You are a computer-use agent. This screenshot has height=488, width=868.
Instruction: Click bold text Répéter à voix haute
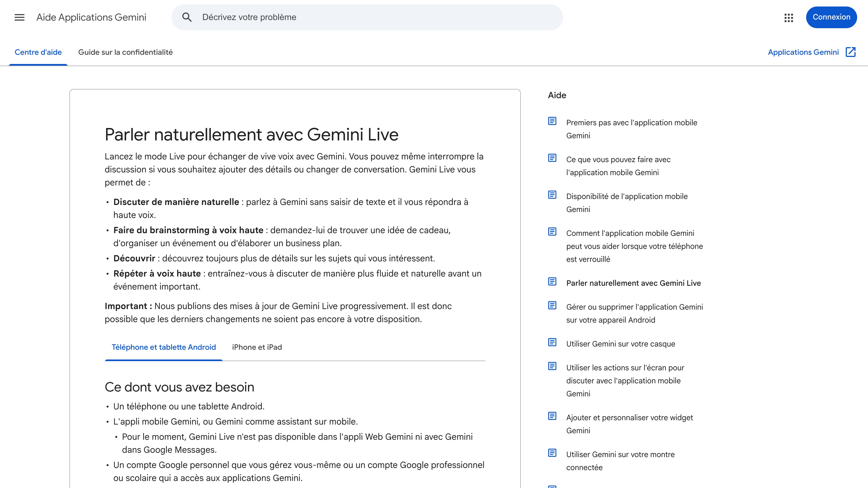click(157, 274)
